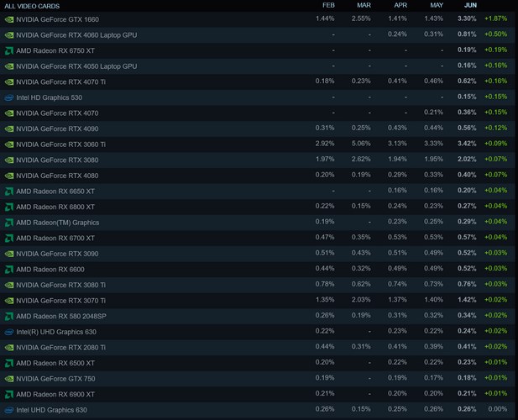Click the AMD logo beside Radeon RX 6750 XT

tap(9, 50)
